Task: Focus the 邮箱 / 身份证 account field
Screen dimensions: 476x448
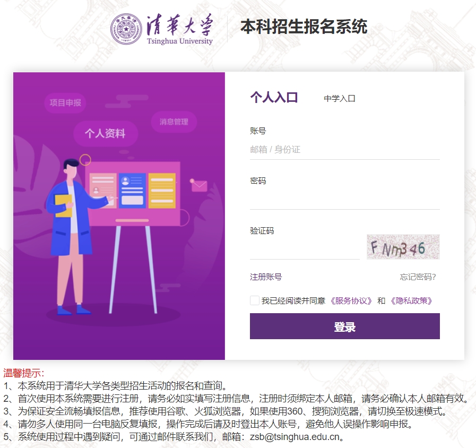Action: click(x=344, y=150)
